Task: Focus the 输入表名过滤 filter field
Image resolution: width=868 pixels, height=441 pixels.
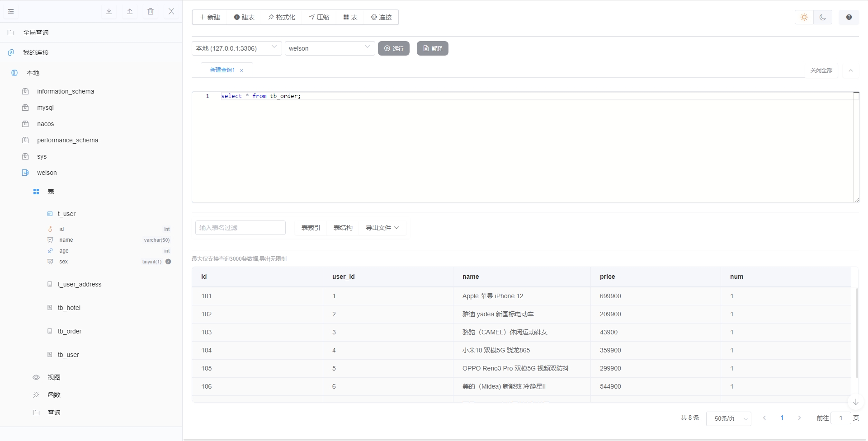Action: click(x=241, y=228)
